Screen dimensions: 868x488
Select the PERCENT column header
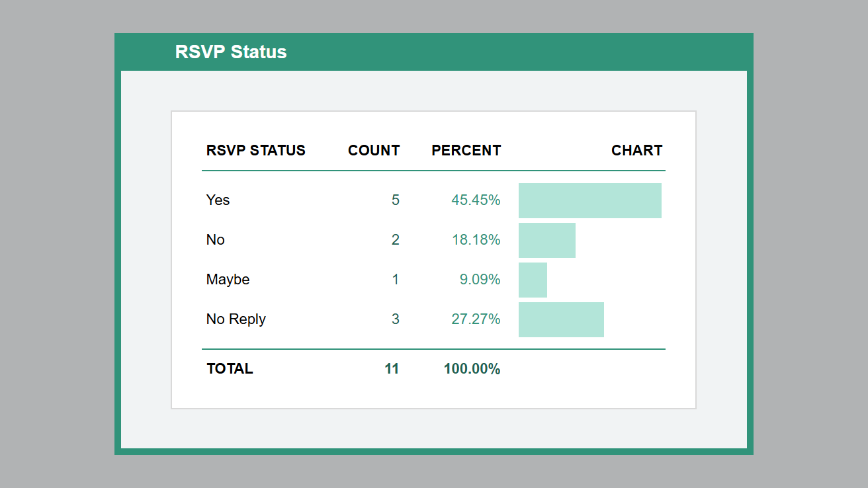[466, 150]
